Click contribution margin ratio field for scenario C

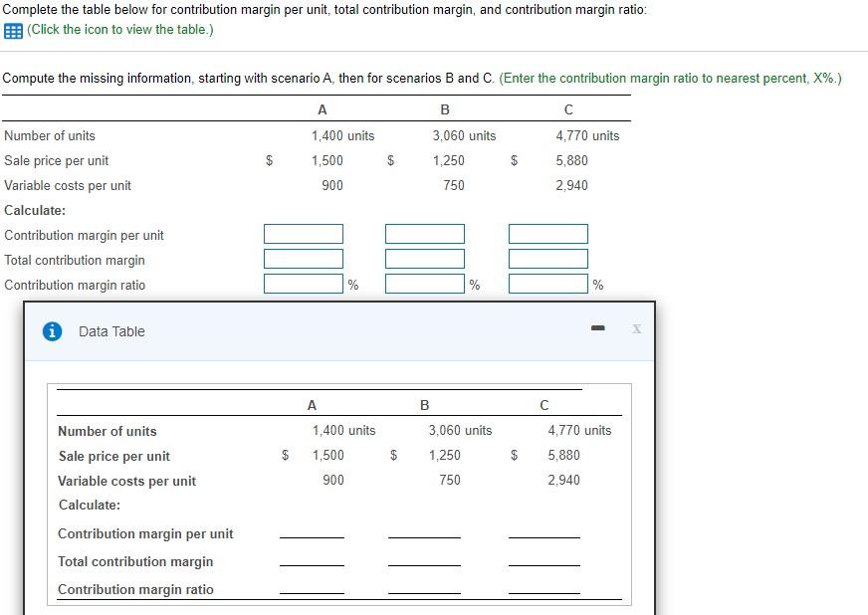click(547, 284)
